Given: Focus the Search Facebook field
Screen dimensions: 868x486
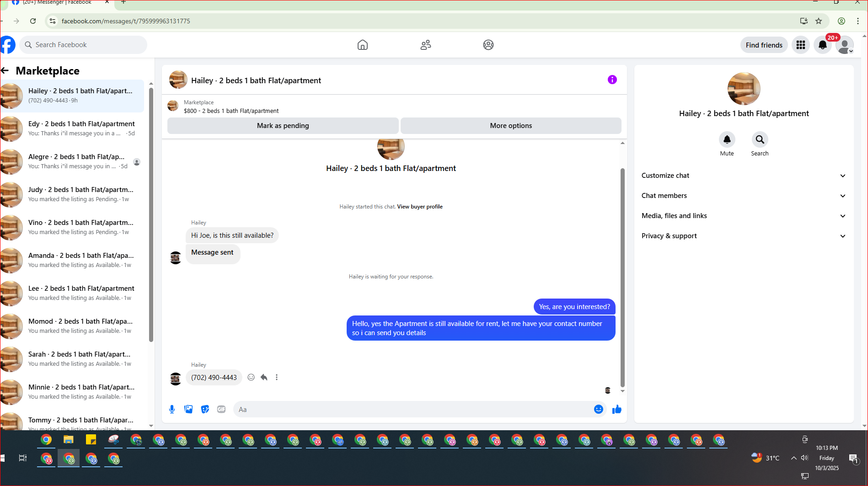Looking at the screenshot, I should point(83,45).
